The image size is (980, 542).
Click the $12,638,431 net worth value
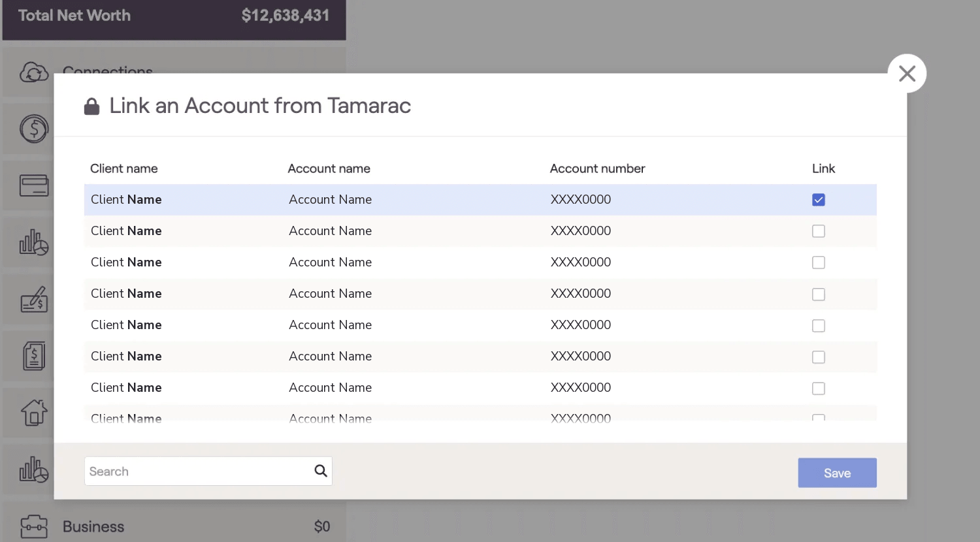286,16
